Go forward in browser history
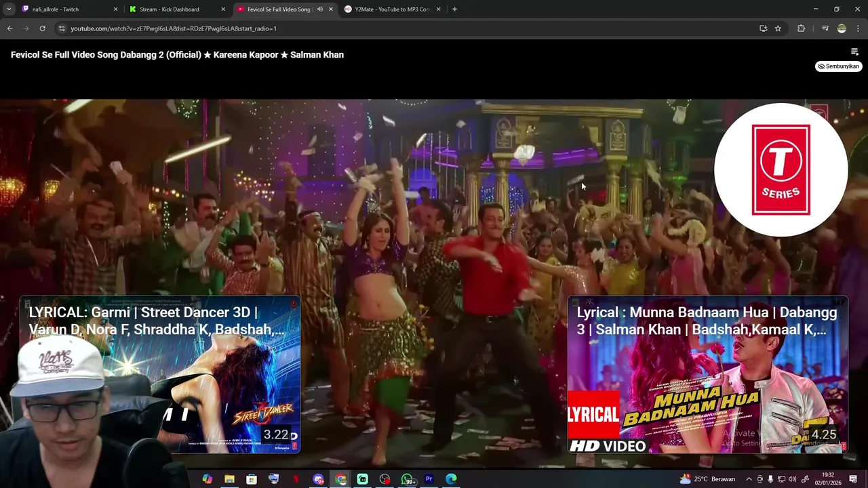This screenshot has height=488, width=868. tap(26, 28)
